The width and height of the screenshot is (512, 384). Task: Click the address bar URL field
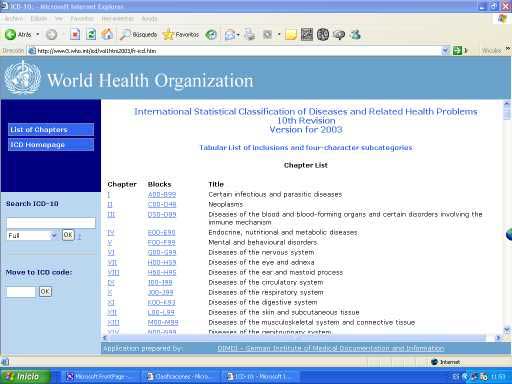pos(238,51)
